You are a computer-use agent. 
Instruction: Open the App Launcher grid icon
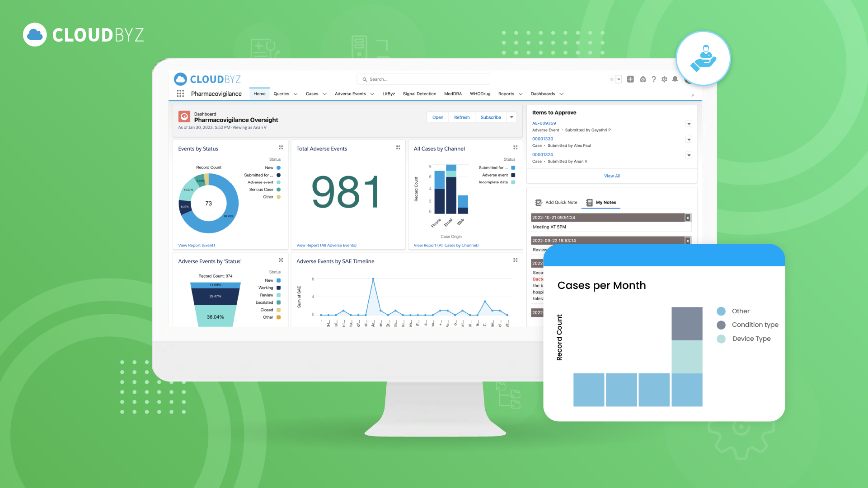tap(180, 93)
